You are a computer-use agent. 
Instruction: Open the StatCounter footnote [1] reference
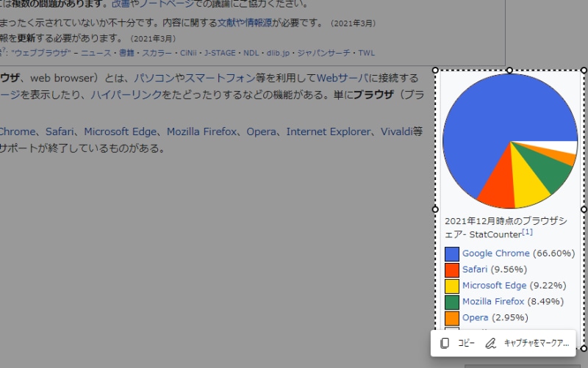(x=527, y=233)
